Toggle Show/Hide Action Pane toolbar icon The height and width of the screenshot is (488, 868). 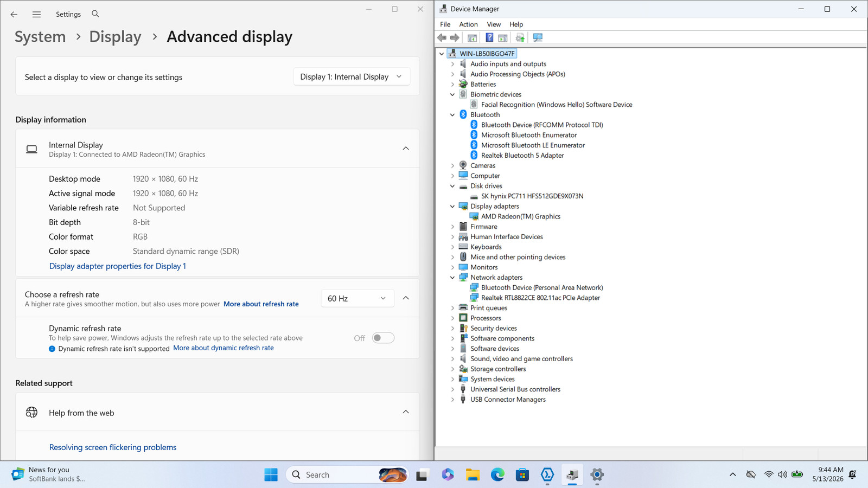click(503, 37)
